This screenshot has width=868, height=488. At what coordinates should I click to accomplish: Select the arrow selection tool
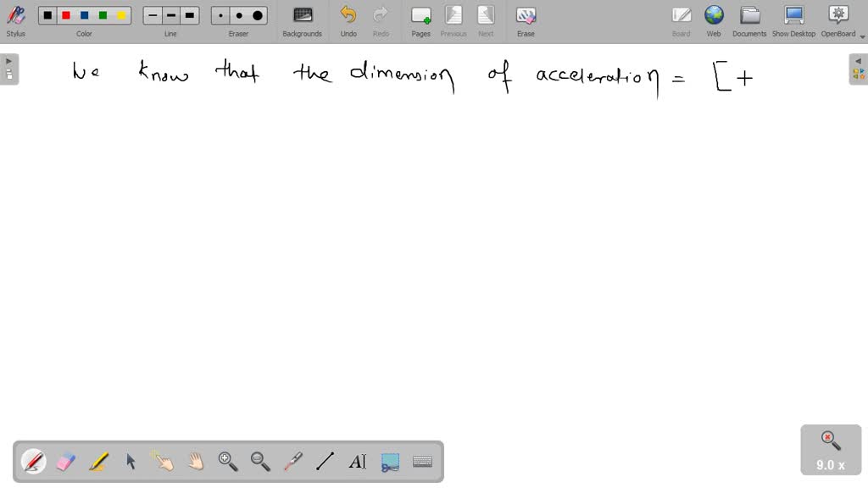coord(131,461)
